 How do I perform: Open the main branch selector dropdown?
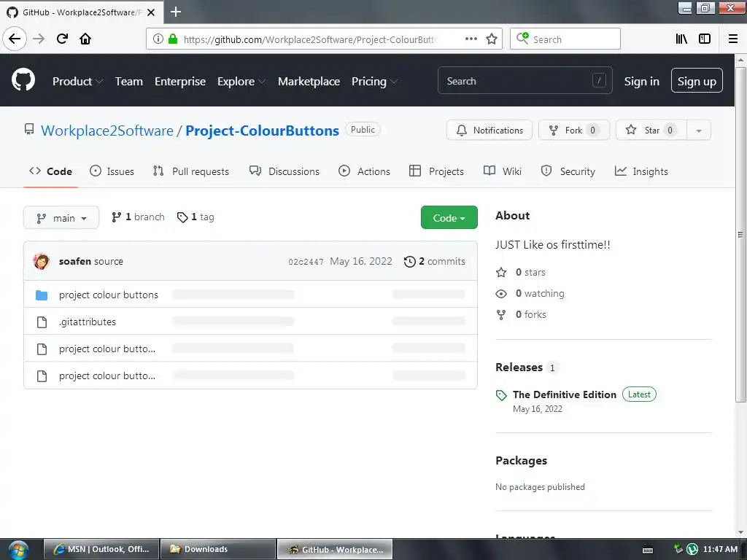click(x=61, y=217)
